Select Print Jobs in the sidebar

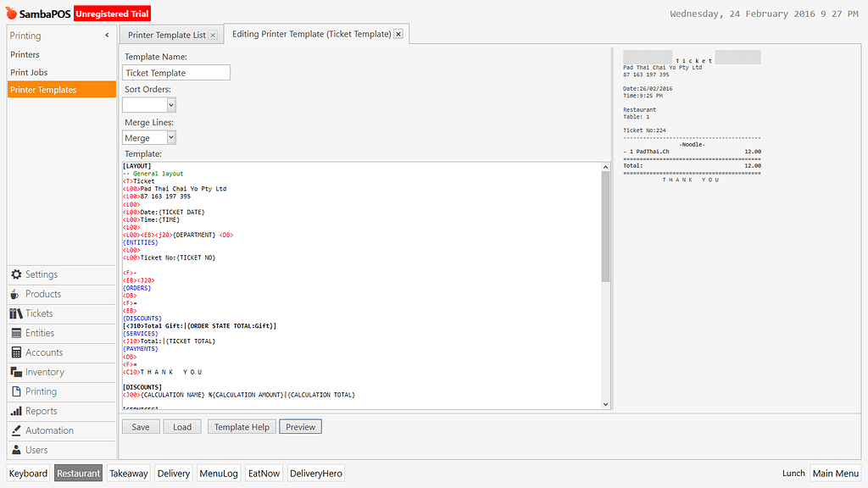[x=29, y=72]
